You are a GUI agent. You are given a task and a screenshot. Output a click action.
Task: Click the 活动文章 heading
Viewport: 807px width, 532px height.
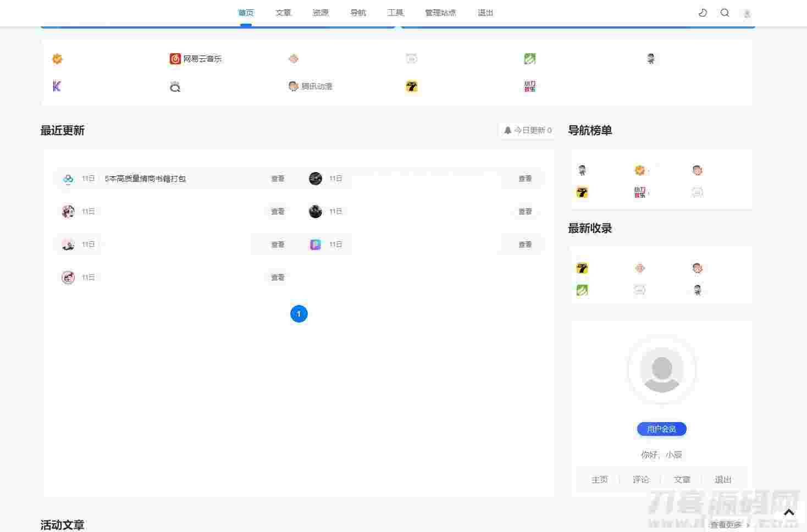click(x=62, y=525)
